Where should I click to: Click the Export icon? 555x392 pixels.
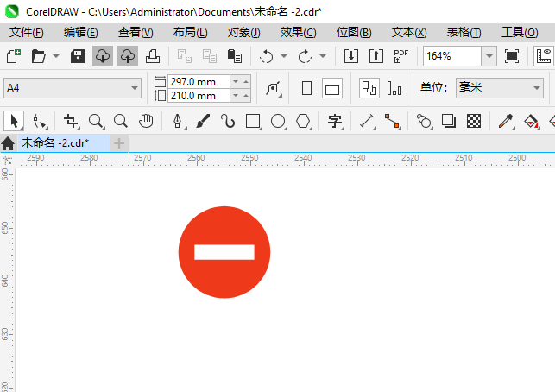[376, 56]
